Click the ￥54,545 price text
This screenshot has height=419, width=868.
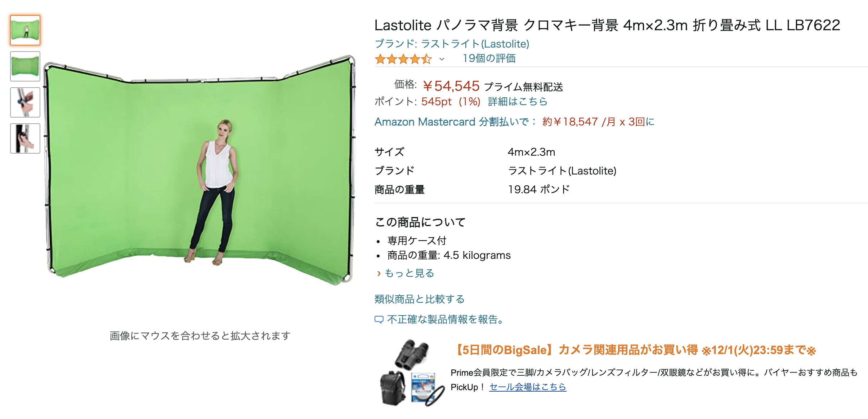click(451, 86)
